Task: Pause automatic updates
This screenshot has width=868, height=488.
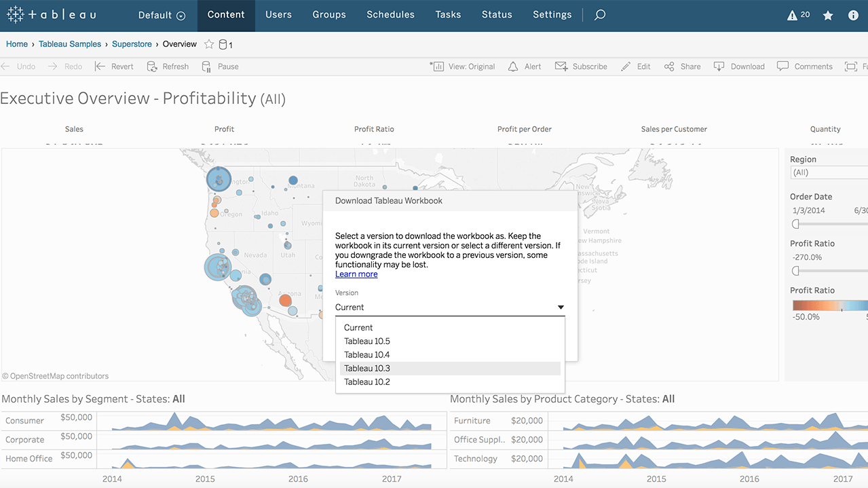Action: pos(220,67)
